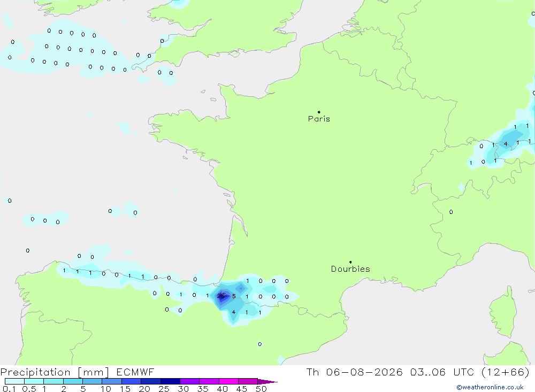Click the date 06-08-2026 text
This screenshot has height=392, width=535.
364,372
